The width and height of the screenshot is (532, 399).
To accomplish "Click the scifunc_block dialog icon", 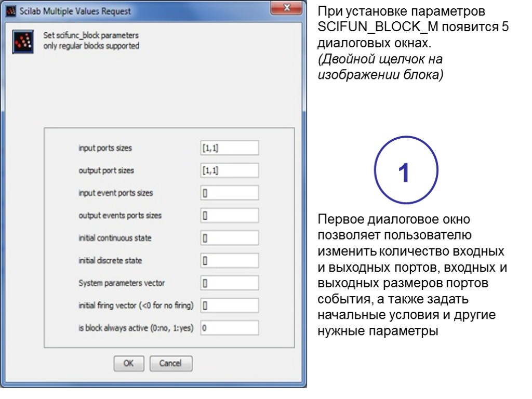I will (x=23, y=42).
